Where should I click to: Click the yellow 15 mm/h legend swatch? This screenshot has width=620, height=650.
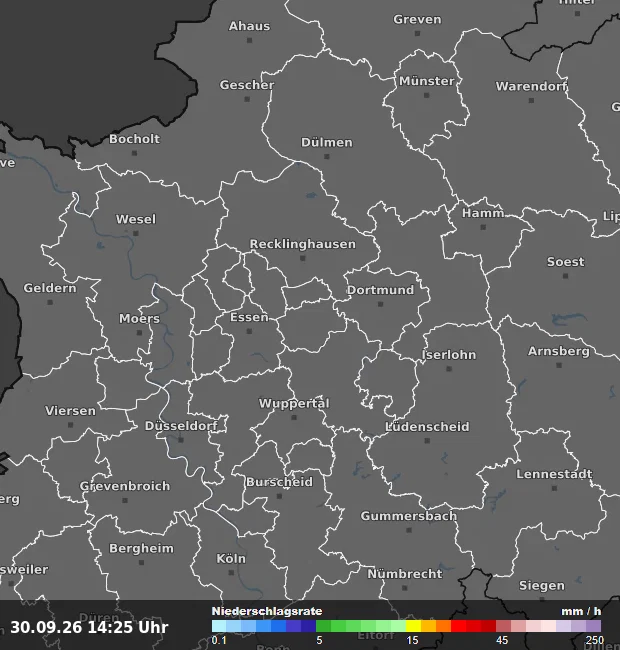point(413,626)
